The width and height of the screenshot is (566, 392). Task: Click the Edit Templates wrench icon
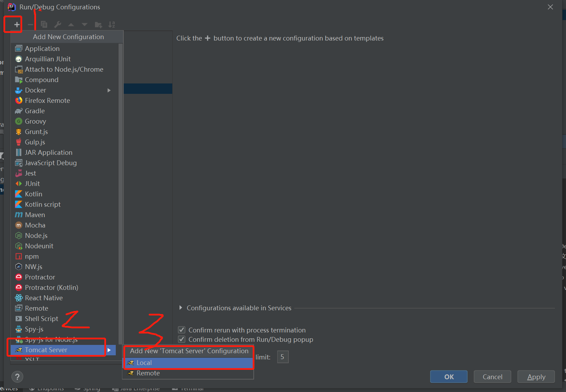58,25
